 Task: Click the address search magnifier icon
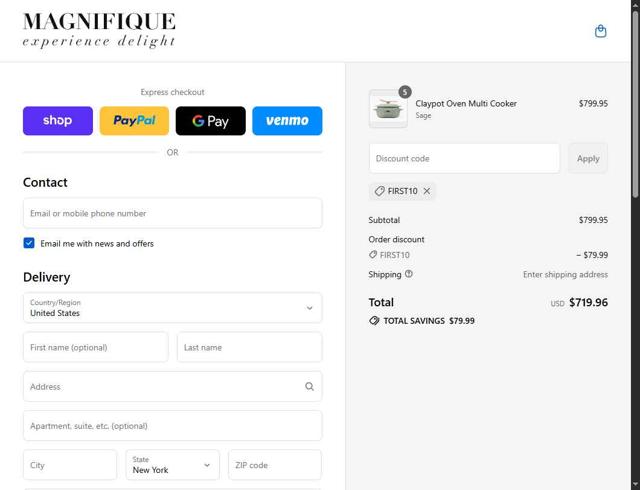tap(309, 386)
